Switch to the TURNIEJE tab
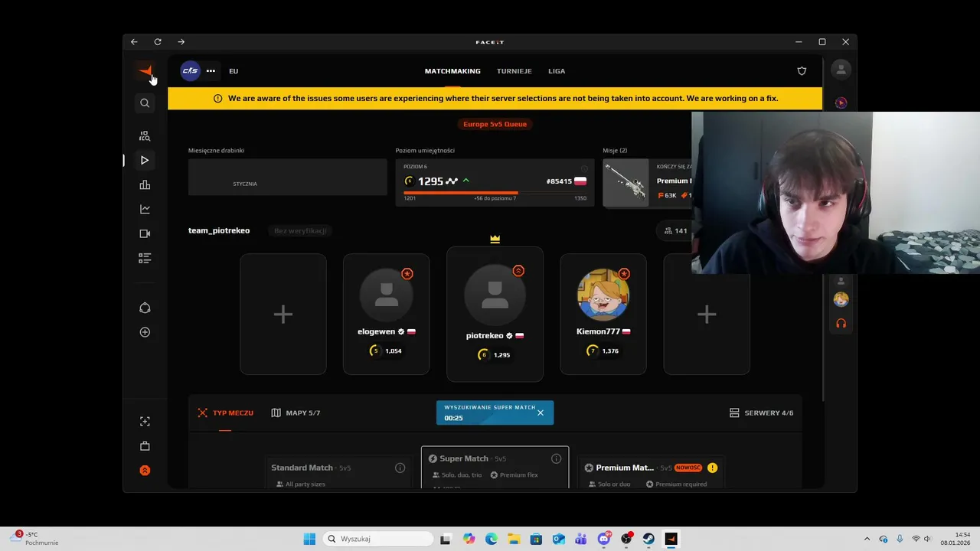 514,71
